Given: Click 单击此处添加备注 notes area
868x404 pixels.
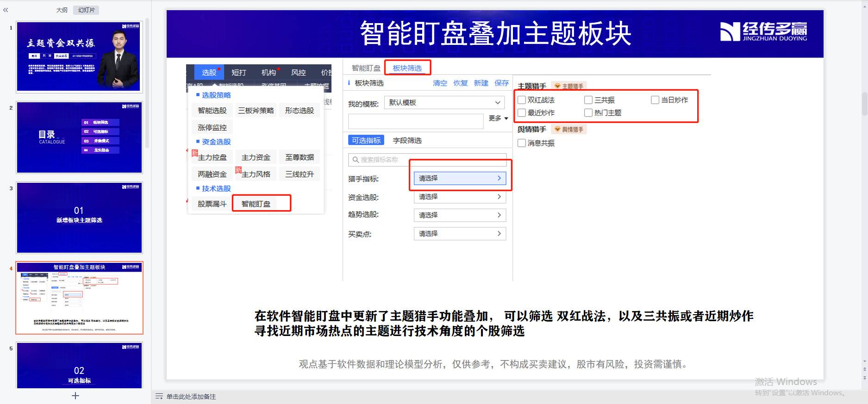Looking at the screenshot, I should tap(191, 397).
